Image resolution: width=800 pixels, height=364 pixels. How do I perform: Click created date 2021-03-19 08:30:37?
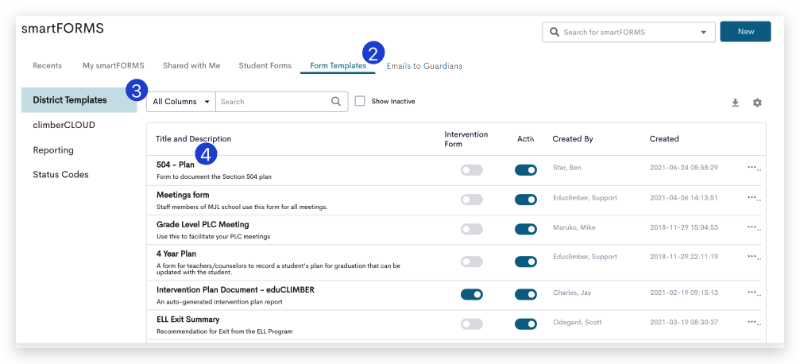tap(684, 322)
